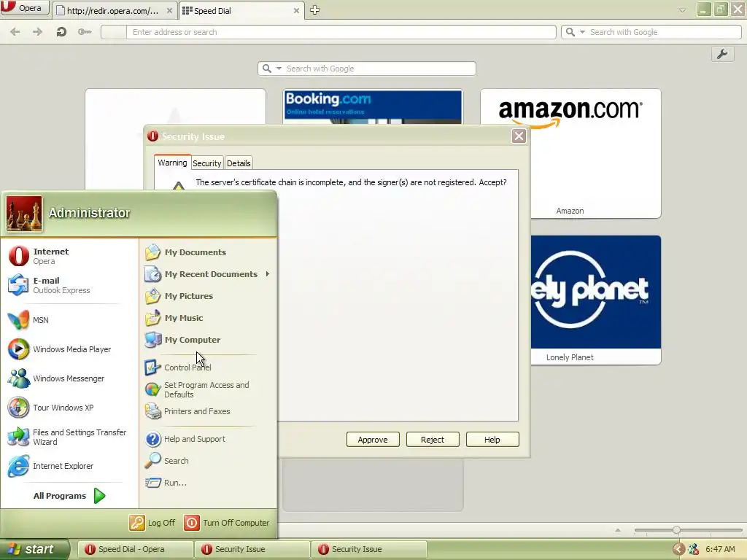
Task: Select the Warning tab in dialog
Action: click(x=172, y=163)
